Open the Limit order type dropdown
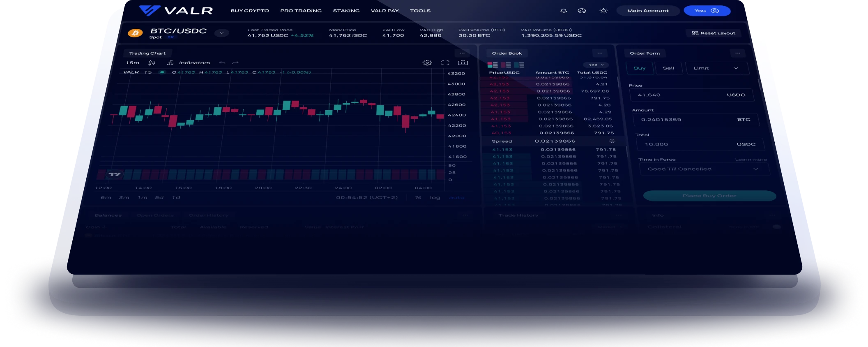Image resolution: width=868 pixels, height=347 pixels. click(716, 68)
